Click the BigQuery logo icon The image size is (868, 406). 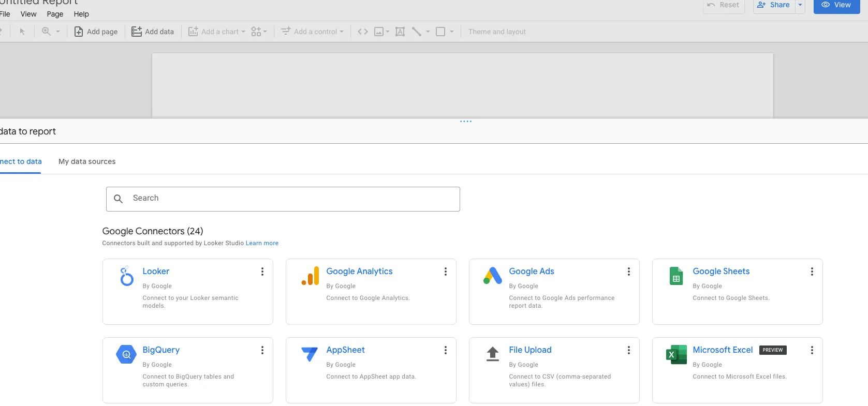126,354
